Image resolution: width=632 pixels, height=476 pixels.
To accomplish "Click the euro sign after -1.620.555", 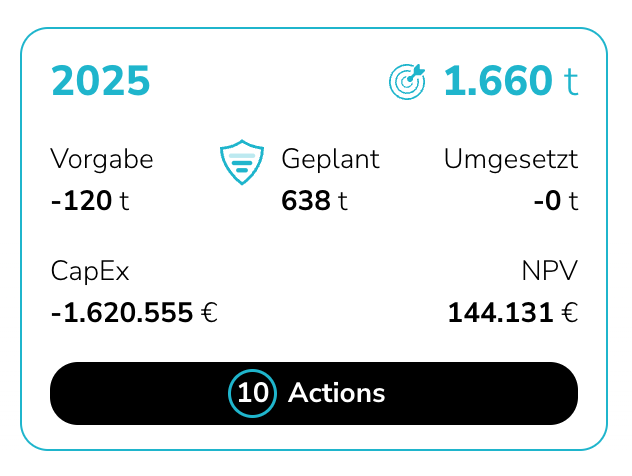I will (x=209, y=313).
